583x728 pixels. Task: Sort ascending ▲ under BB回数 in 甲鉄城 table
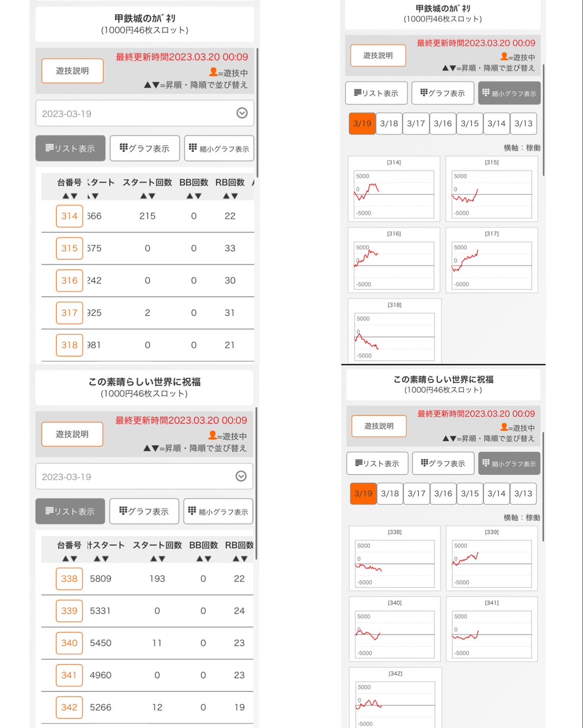[x=189, y=196]
